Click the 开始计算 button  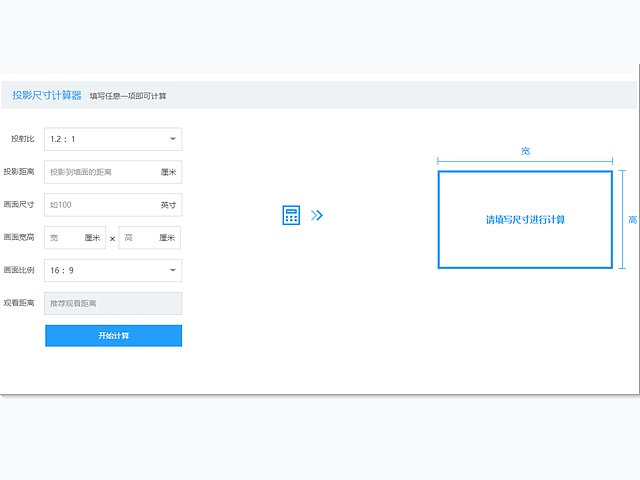(x=113, y=336)
